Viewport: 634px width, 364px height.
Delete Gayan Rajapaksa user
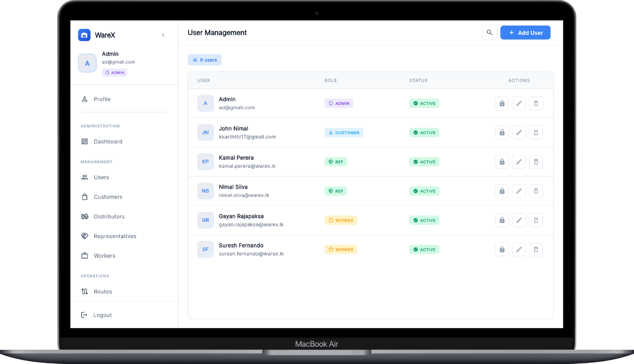pyautogui.click(x=536, y=220)
